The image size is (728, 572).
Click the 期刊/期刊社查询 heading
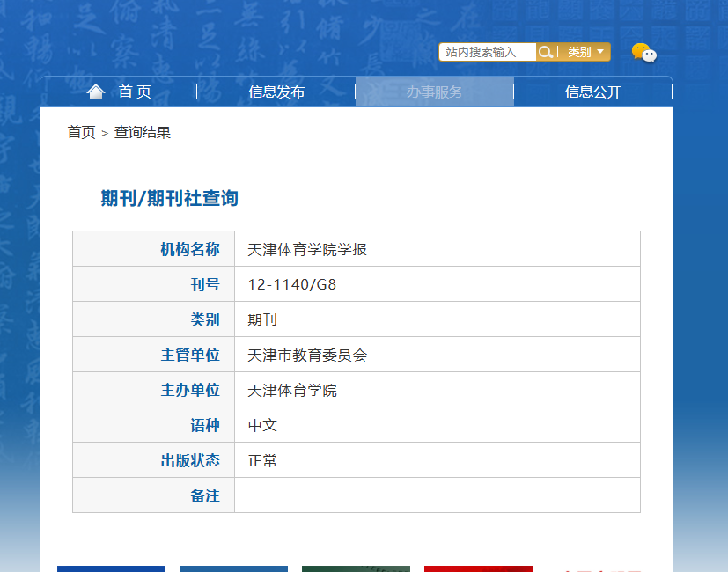(170, 198)
